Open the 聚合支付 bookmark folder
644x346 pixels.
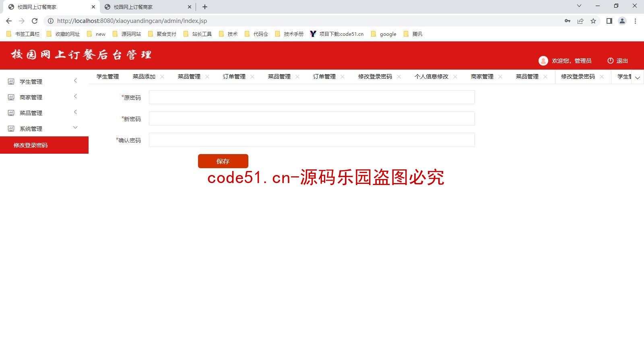point(162,34)
